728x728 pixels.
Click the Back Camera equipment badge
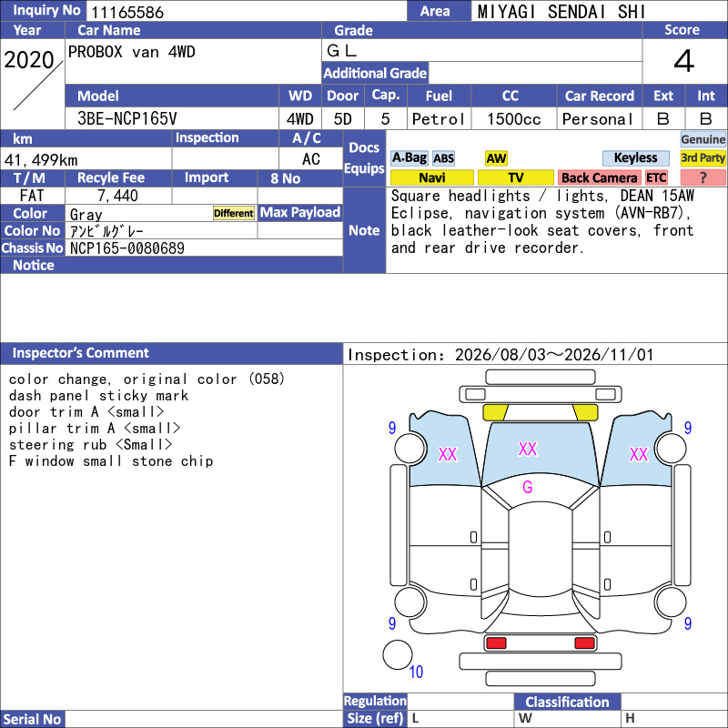coord(599,177)
